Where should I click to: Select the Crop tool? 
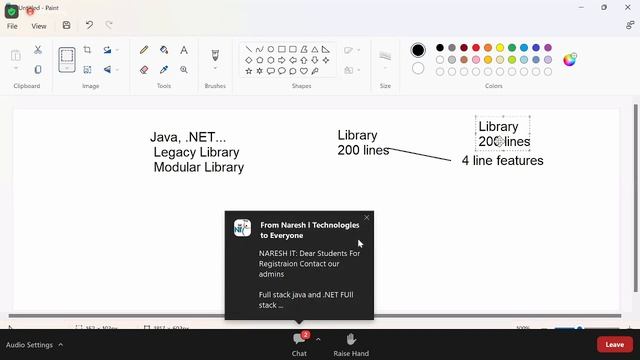point(87,50)
